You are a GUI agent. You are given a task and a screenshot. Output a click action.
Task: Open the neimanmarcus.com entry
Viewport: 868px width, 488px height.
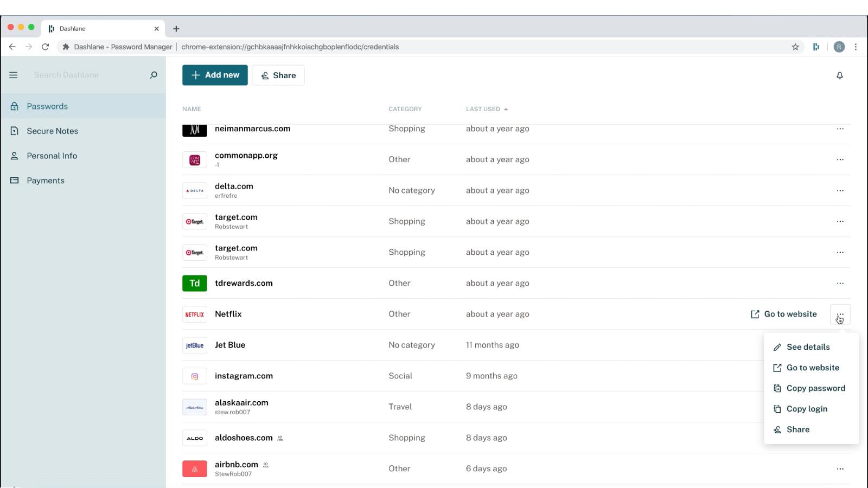(x=252, y=129)
